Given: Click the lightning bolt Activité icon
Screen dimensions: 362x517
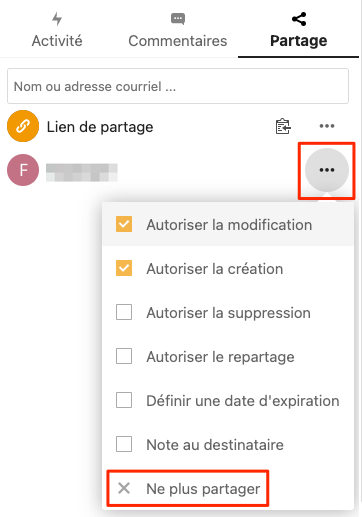Looking at the screenshot, I should tap(57, 19).
